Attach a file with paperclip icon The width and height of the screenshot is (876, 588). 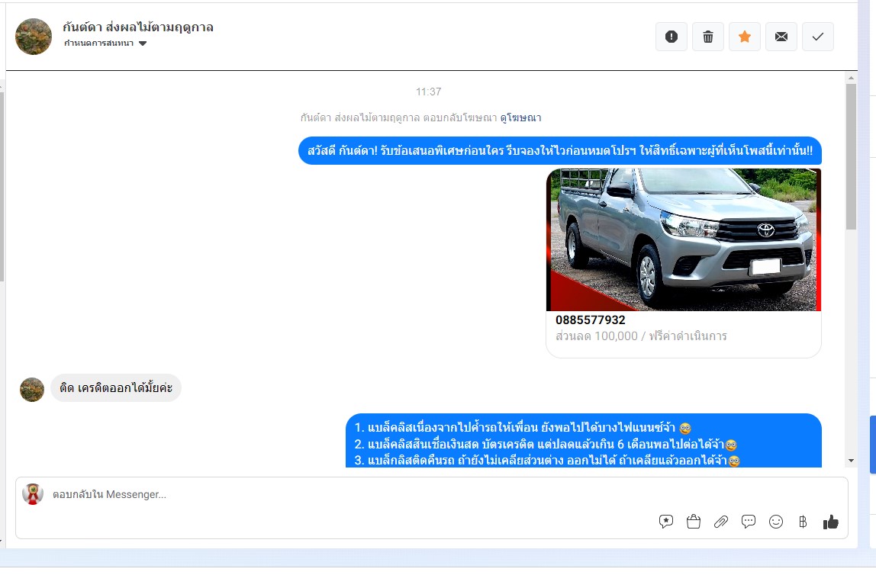click(721, 522)
